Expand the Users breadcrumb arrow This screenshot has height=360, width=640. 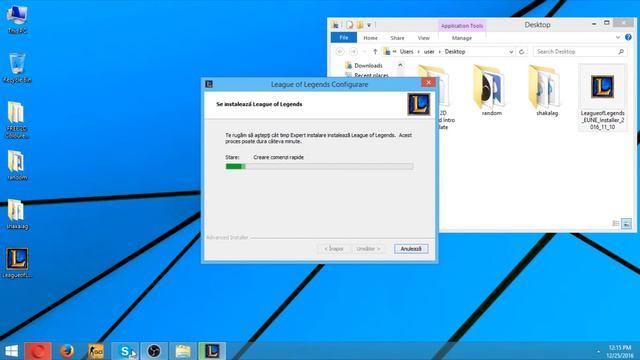click(x=418, y=52)
